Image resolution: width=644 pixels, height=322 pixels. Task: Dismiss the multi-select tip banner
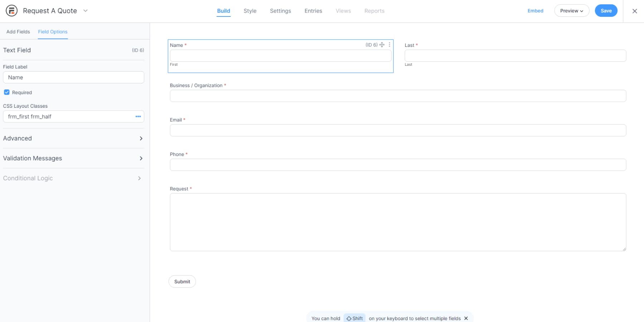tap(466, 318)
